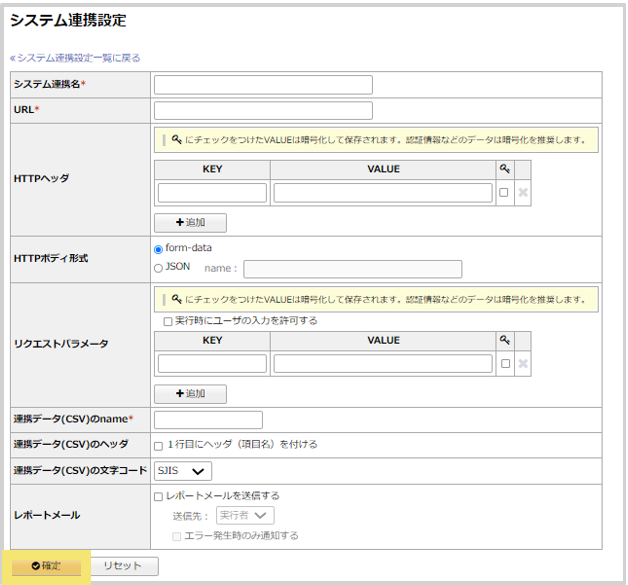Go back via システム連携設定一覧に戻る link

click(x=75, y=58)
